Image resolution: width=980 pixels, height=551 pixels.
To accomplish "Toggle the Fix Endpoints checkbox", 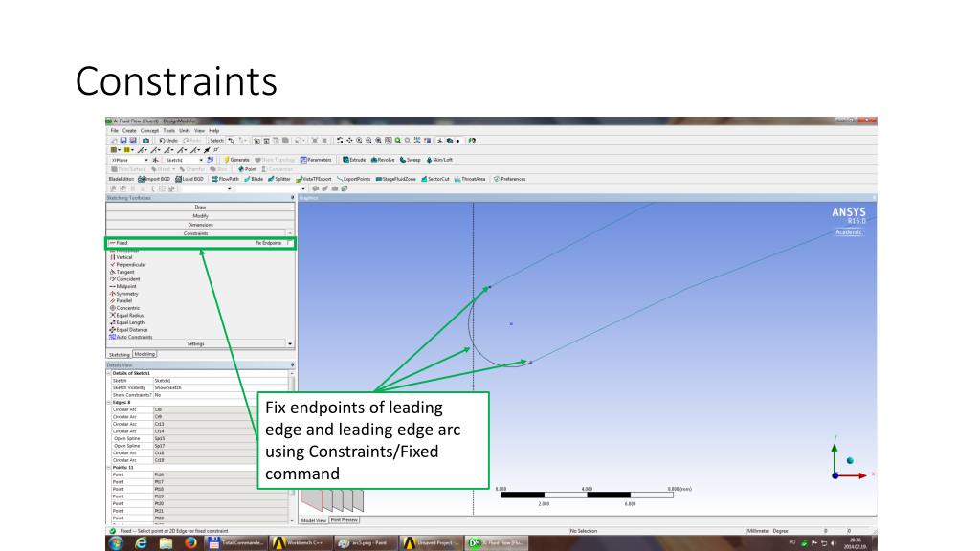I will [287, 243].
